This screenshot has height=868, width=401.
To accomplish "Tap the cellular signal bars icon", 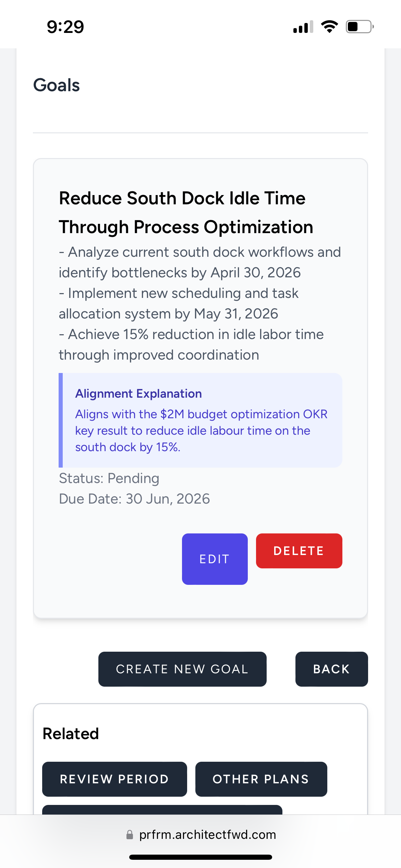I will 303,27.
